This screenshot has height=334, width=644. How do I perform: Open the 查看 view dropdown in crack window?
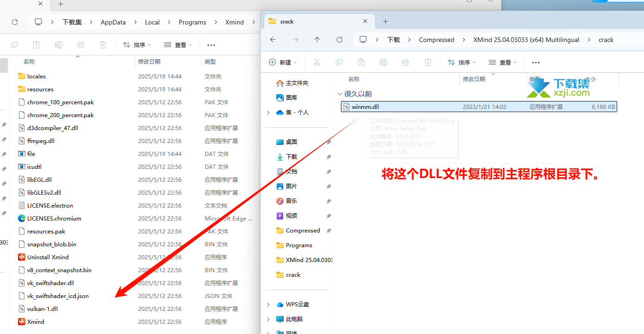coord(503,62)
